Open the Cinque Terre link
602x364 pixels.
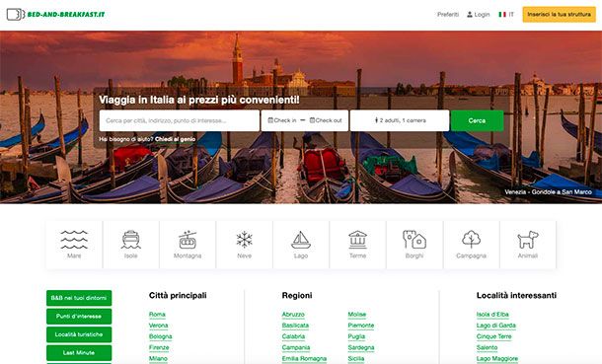coord(494,336)
